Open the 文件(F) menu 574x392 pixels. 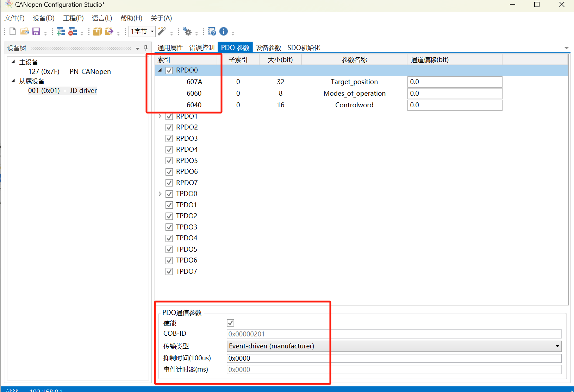click(14, 18)
